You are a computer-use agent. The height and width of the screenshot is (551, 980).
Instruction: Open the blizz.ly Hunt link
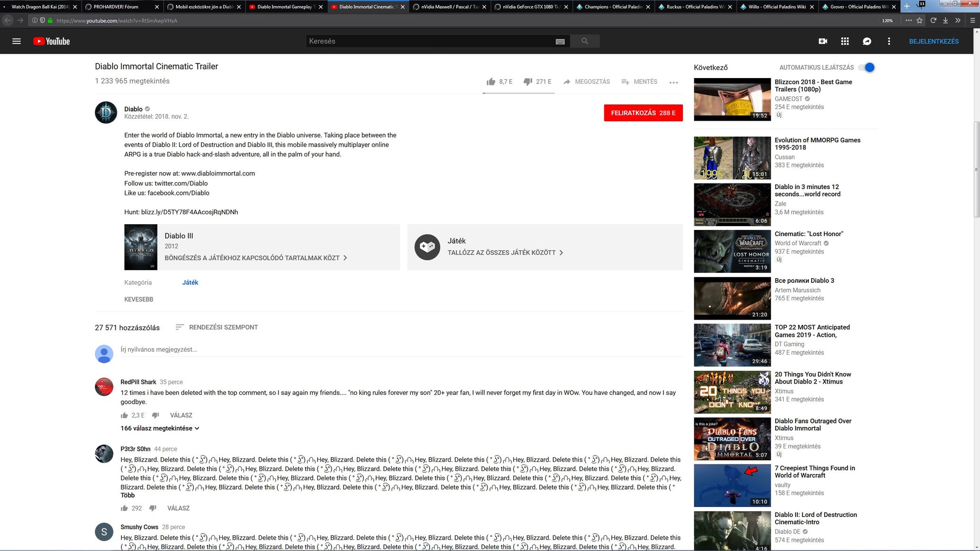tap(189, 212)
